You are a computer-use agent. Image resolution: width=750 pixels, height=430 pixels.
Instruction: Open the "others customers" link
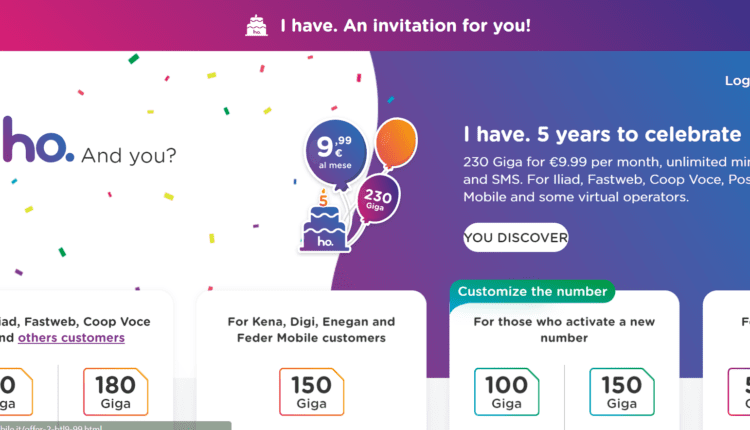pos(72,338)
